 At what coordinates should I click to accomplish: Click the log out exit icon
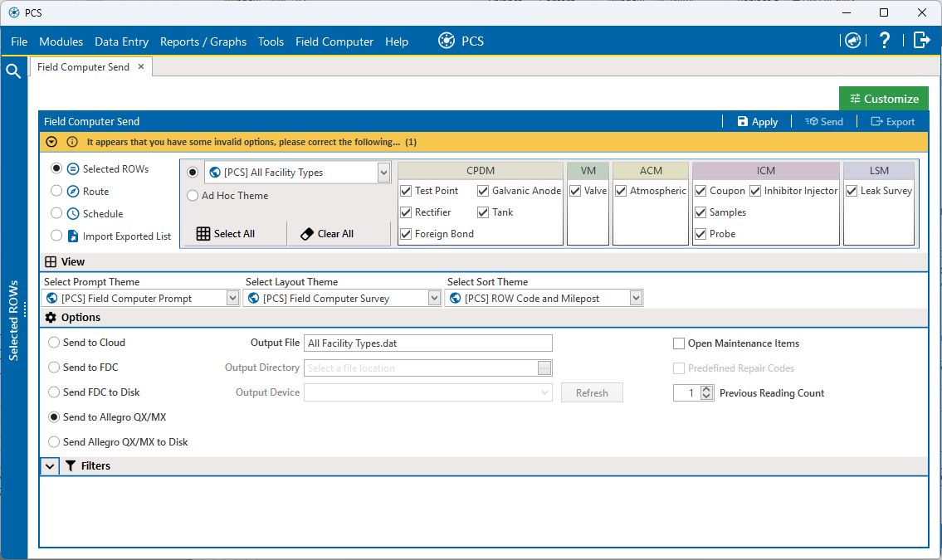click(x=921, y=40)
